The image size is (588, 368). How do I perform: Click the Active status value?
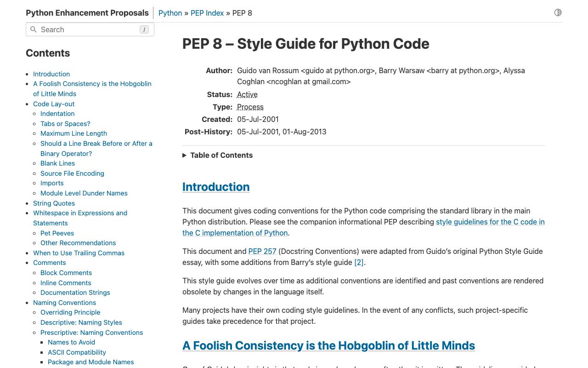247,94
